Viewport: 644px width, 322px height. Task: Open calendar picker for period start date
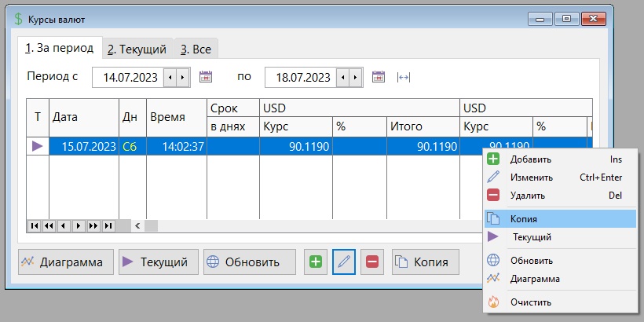207,77
